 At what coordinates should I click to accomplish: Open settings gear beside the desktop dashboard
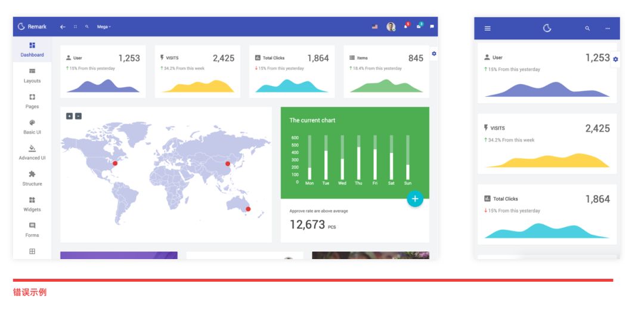[x=434, y=54]
